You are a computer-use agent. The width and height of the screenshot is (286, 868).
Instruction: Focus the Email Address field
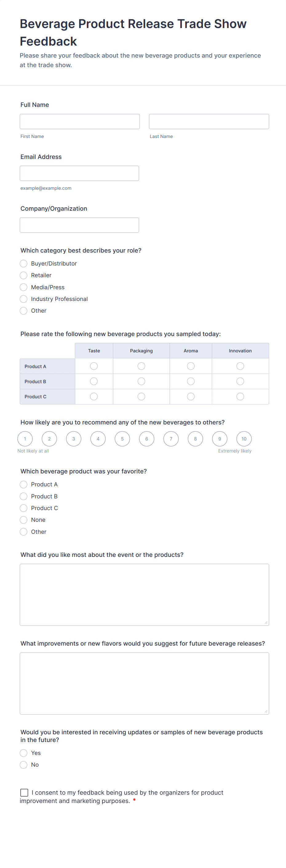pos(79,173)
